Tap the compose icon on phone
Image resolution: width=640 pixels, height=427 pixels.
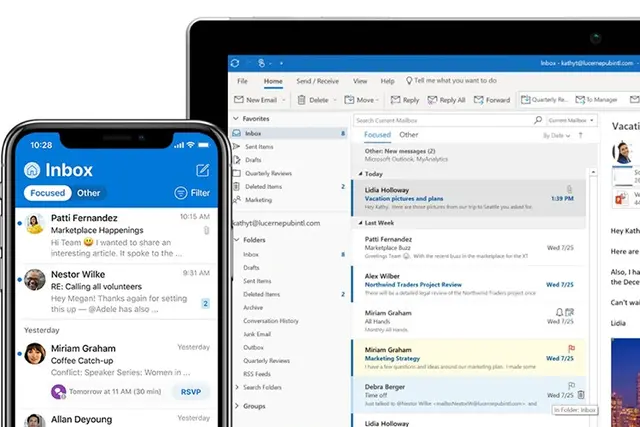click(x=202, y=170)
